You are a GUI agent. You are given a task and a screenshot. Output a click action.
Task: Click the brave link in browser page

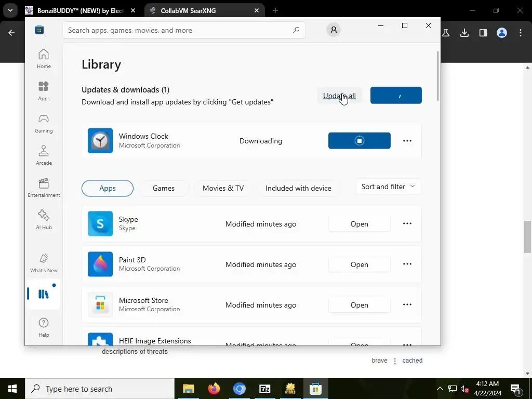point(379,361)
